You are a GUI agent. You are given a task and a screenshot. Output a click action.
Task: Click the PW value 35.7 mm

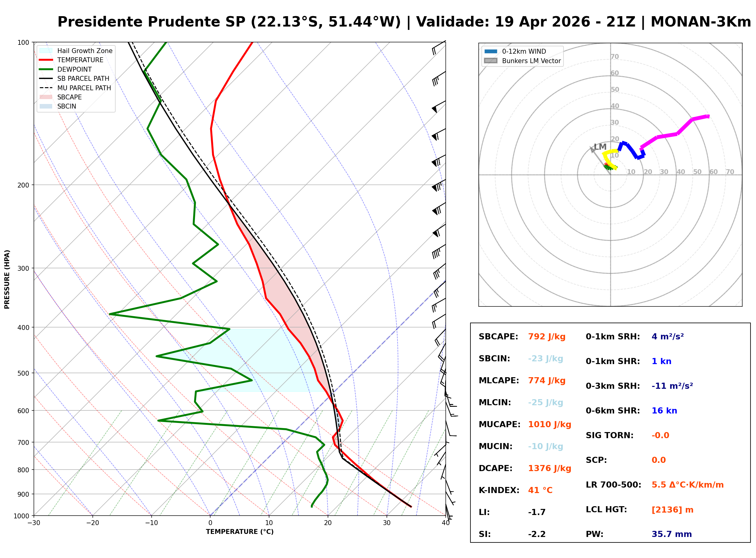tap(671, 534)
